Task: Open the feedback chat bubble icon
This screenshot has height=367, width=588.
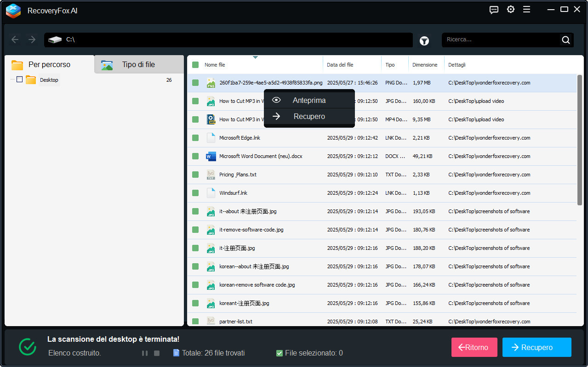Action: pos(494,10)
